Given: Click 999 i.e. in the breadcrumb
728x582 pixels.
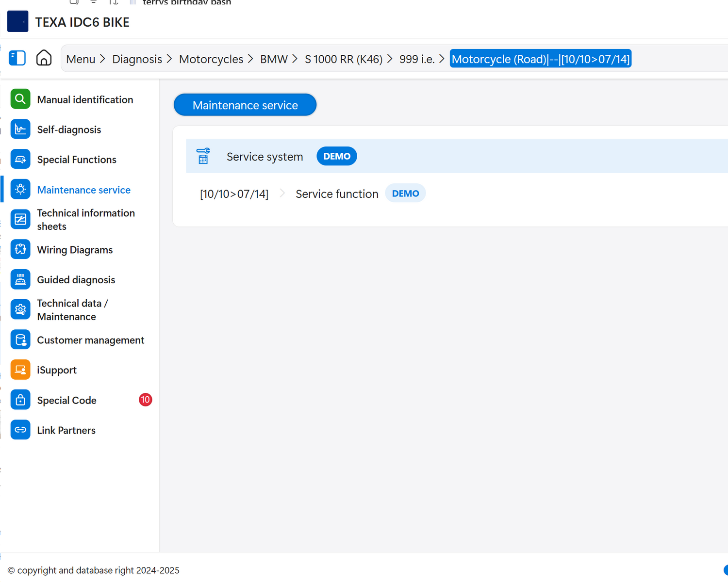Looking at the screenshot, I should point(417,59).
